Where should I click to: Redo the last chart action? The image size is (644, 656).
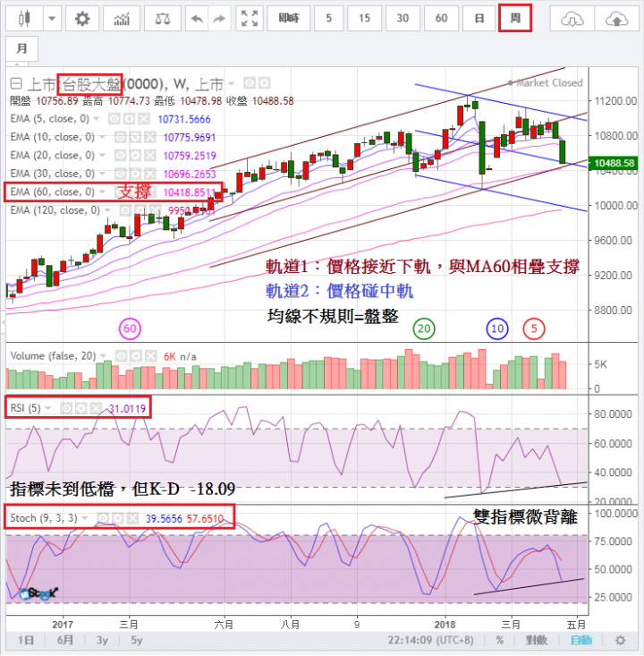pos(219,19)
